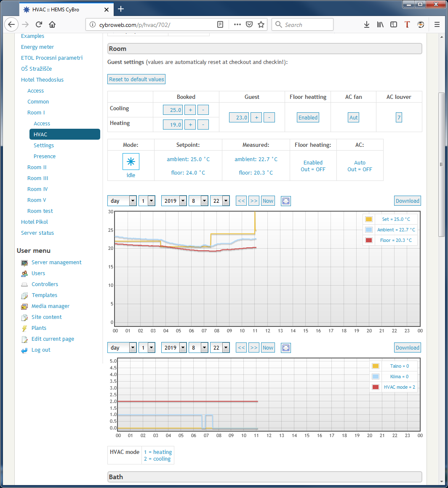Image resolution: width=448 pixels, height=488 pixels.
Task: Select Room II in the sidebar
Action: point(37,167)
